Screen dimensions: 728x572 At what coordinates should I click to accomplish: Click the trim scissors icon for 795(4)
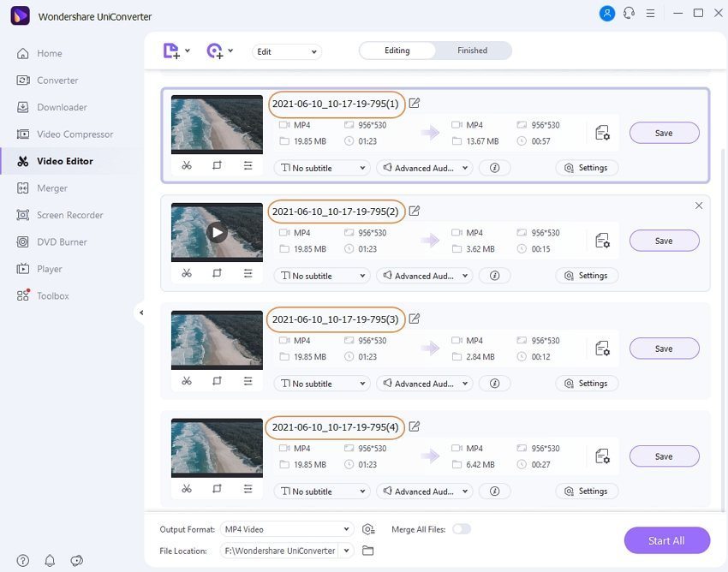coord(187,488)
